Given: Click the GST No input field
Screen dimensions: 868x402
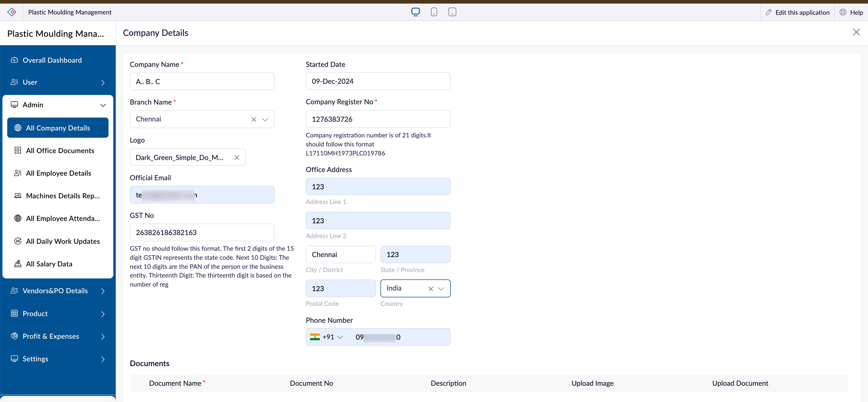Looking at the screenshot, I should coord(202,232).
